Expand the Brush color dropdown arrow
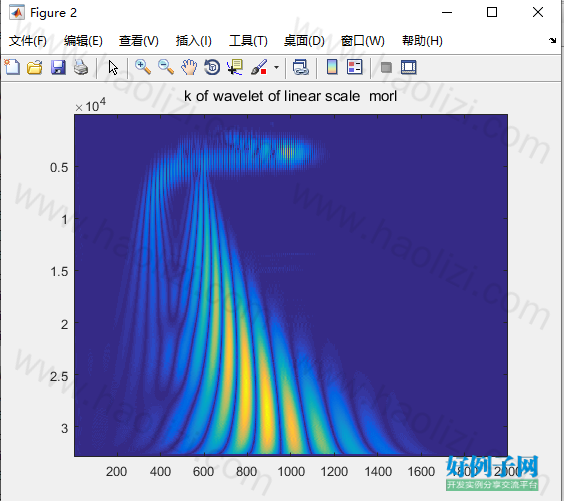The width and height of the screenshot is (564, 501). click(x=276, y=67)
